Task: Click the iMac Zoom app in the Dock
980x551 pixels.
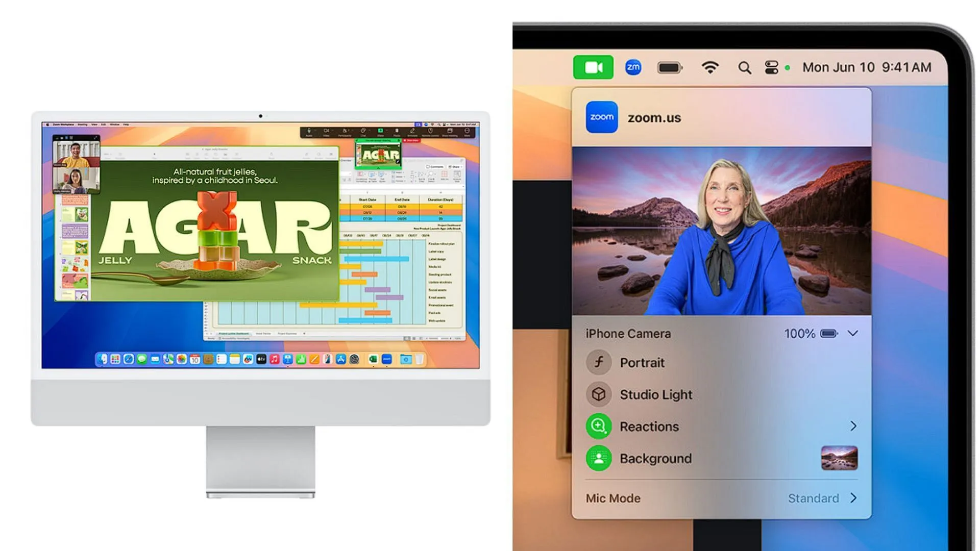Action: 386,360
